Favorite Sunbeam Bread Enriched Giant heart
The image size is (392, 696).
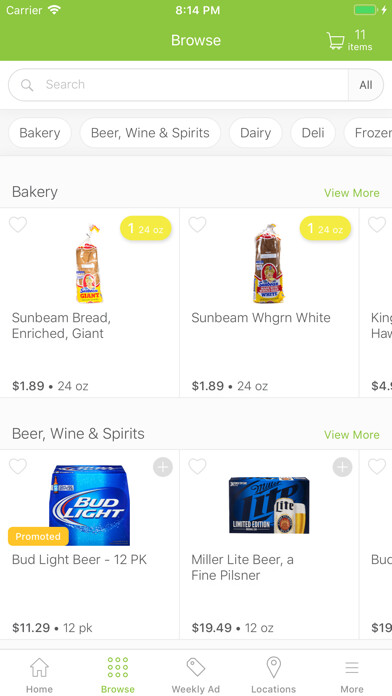(x=18, y=225)
